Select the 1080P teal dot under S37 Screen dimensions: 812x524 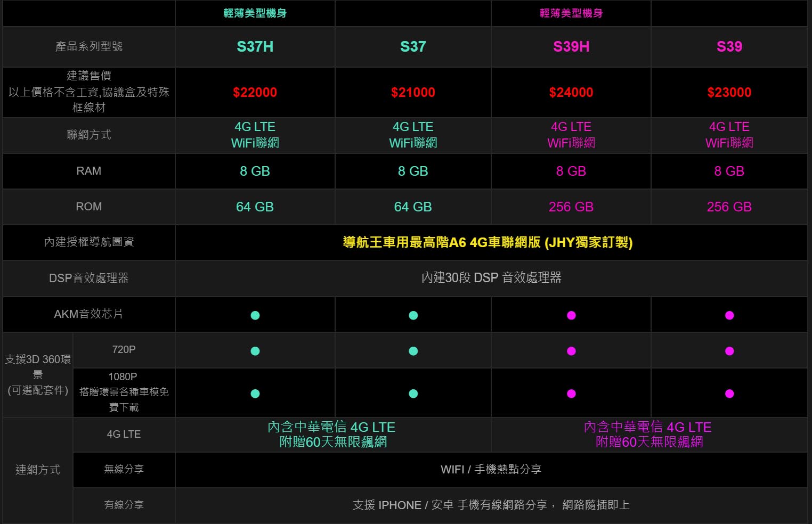coord(413,394)
